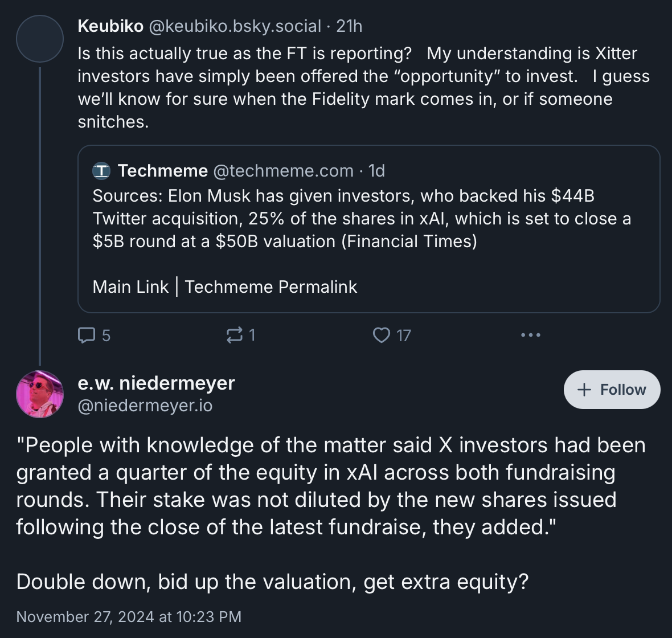Click the Techmeme logo icon
The width and height of the screenshot is (672, 638).
point(101,171)
